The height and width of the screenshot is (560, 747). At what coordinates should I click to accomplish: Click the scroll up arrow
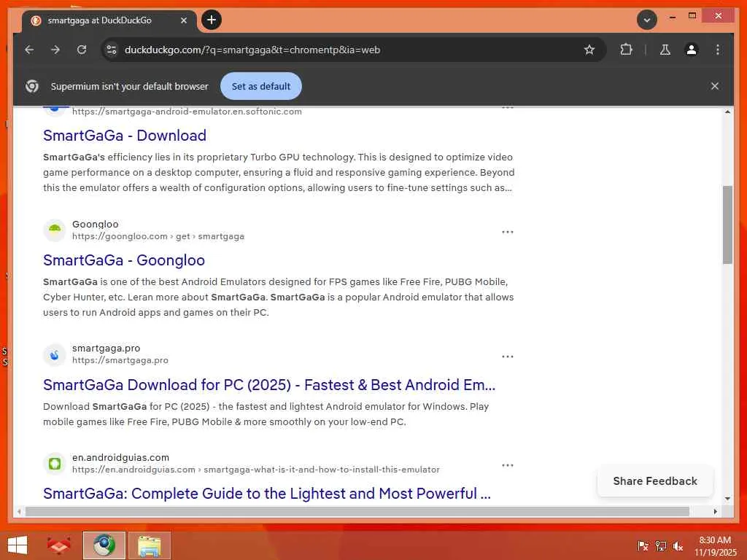pos(727,112)
